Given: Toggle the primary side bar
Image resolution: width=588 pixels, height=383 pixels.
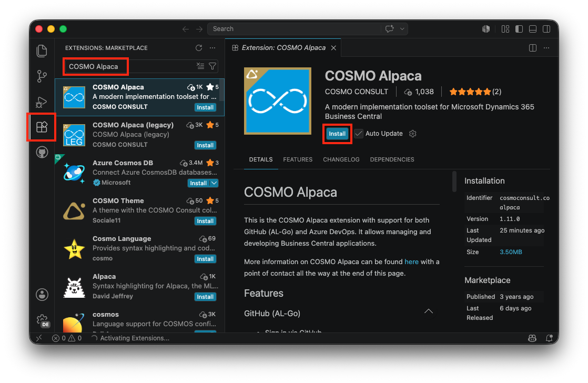Looking at the screenshot, I should pos(519,29).
